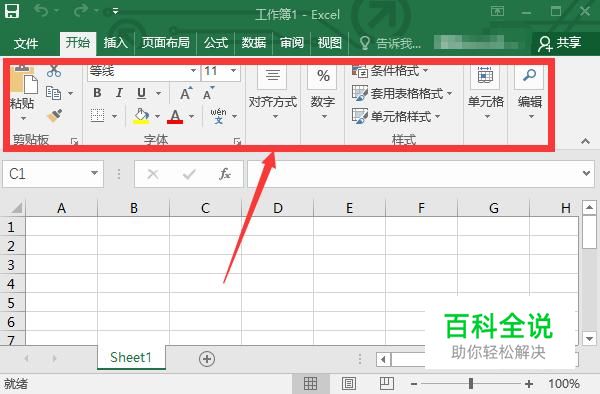Click the wén phonetic guide icon
The image size is (600, 394).
pos(218,116)
